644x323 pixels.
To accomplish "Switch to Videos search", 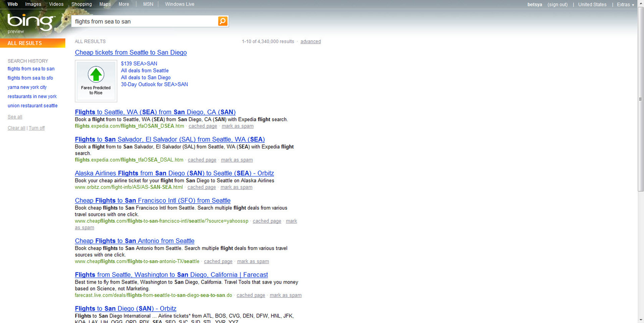I will 56,4.
